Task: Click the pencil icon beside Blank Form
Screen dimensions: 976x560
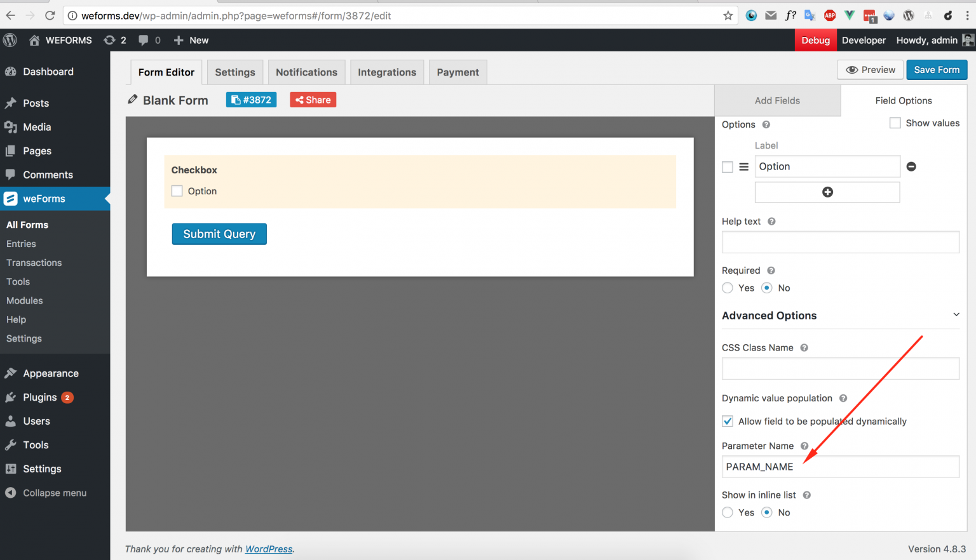Action: (x=133, y=100)
